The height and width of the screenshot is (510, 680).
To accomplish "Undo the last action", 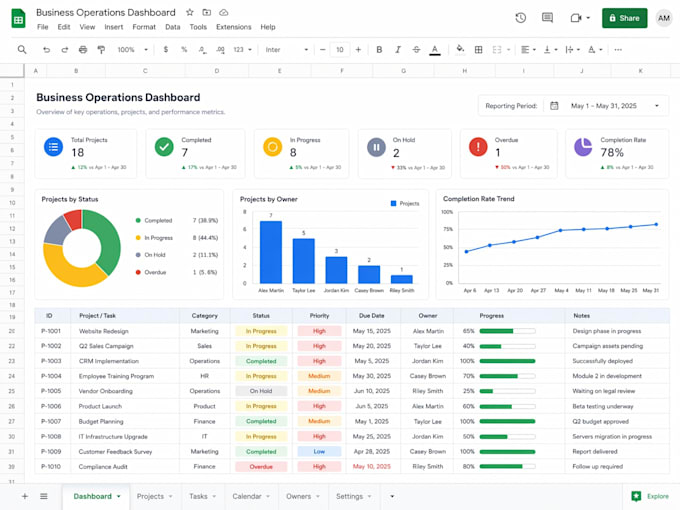I will tap(46, 49).
